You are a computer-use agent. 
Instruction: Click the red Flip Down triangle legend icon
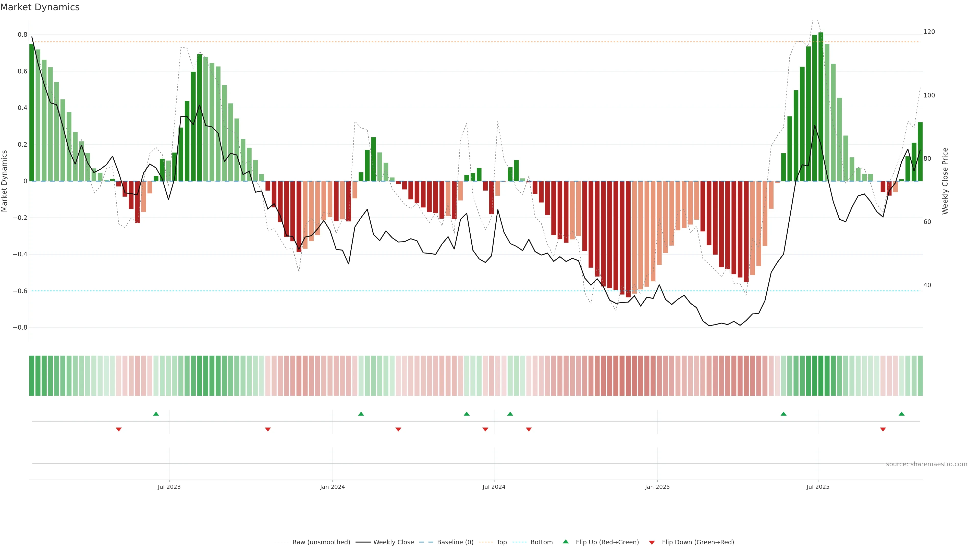pyautogui.click(x=652, y=543)
